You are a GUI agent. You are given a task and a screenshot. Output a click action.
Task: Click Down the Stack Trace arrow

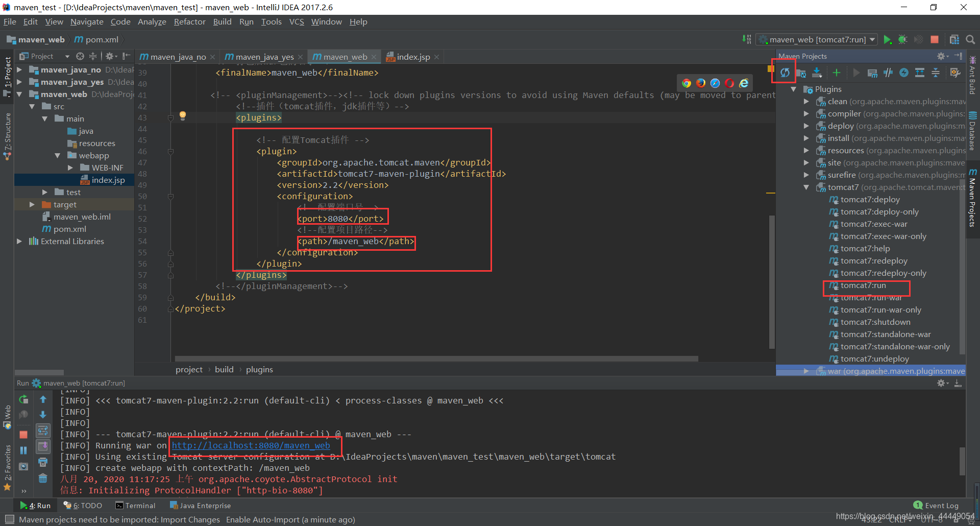[43, 415]
